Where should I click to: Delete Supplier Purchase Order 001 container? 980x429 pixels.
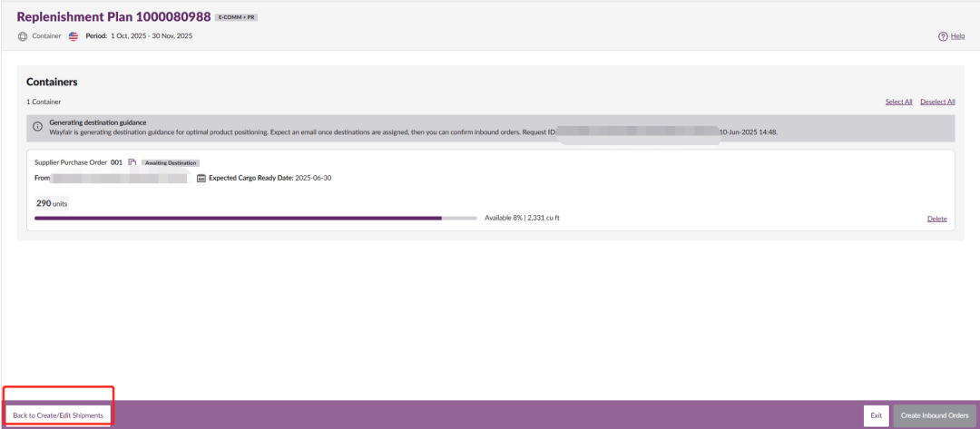click(x=936, y=219)
